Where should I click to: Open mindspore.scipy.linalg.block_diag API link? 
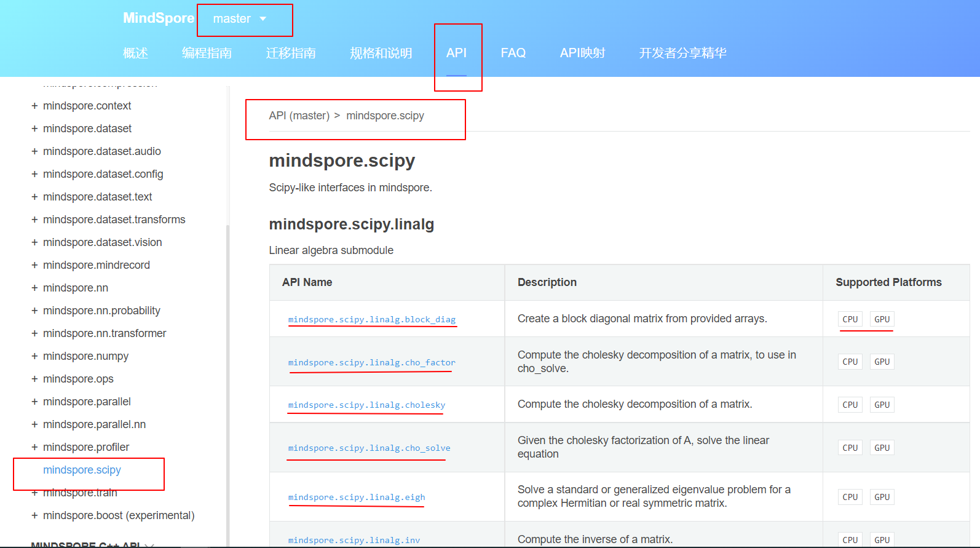[372, 319]
